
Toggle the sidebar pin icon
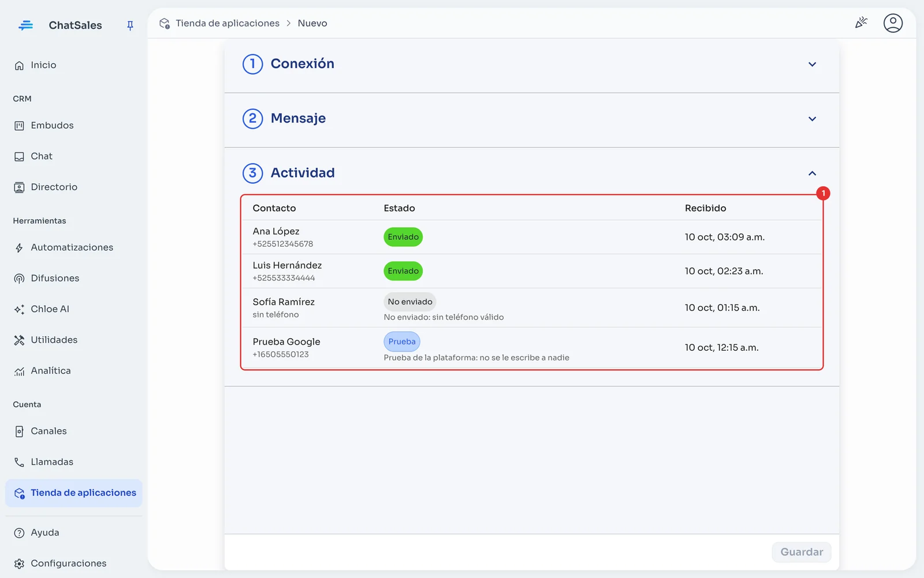point(130,25)
